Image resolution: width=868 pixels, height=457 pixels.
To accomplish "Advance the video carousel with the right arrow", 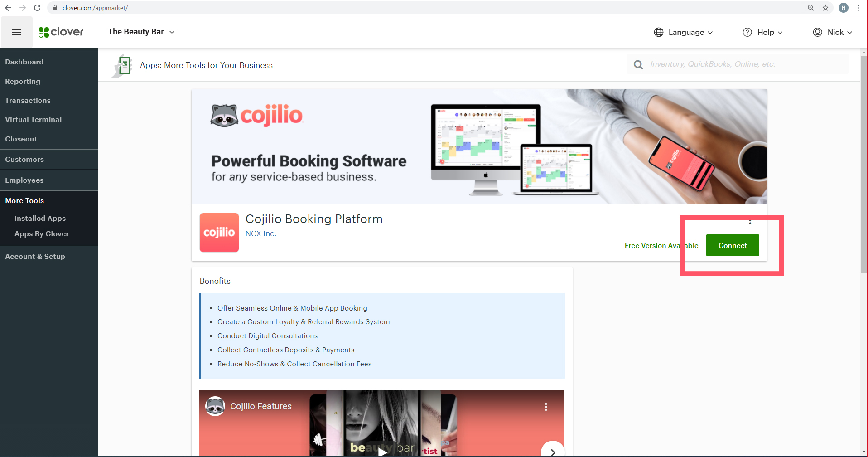I will click(552, 452).
